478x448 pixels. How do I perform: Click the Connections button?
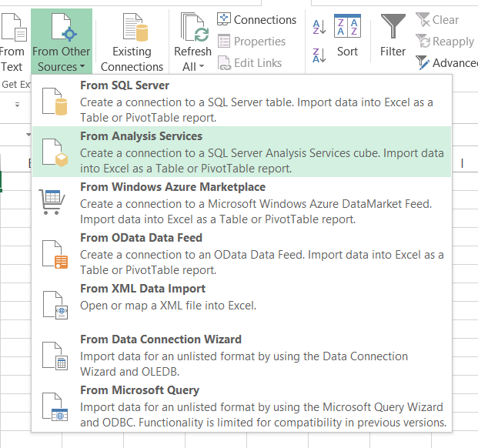(x=256, y=20)
